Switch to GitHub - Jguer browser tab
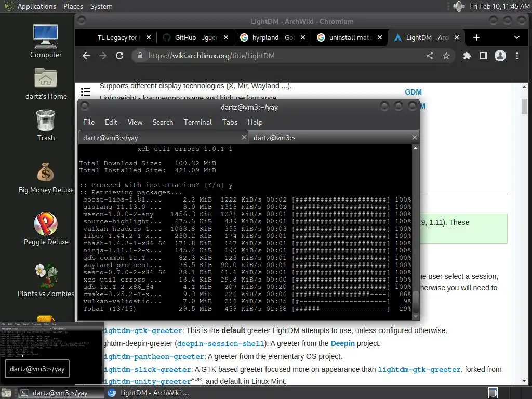This screenshot has height=399, width=532. [x=195, y=37]
